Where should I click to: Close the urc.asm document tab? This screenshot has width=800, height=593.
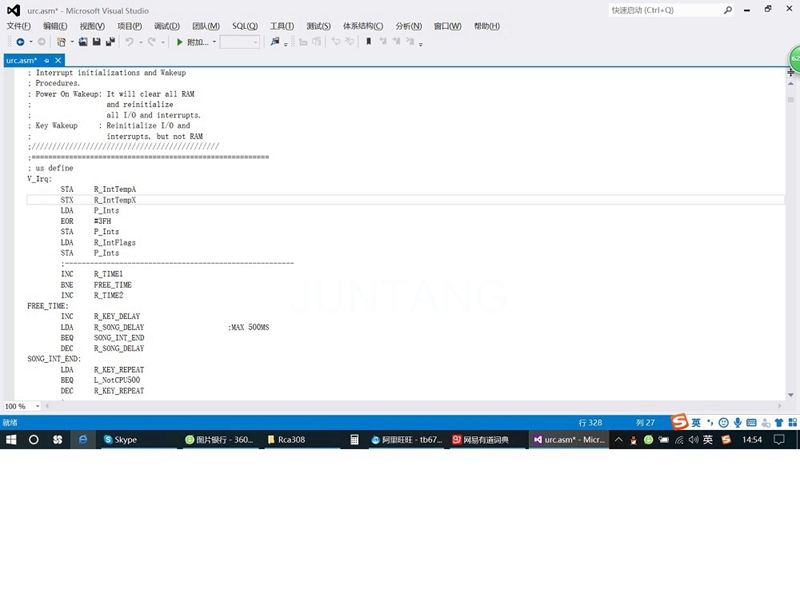pos(58,60)
